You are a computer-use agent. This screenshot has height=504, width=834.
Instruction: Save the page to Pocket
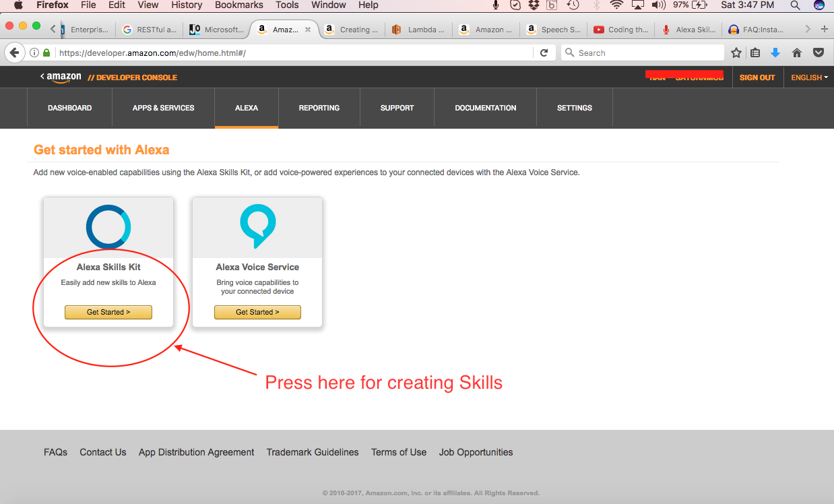pyautogui.click(x=818, y=52)
